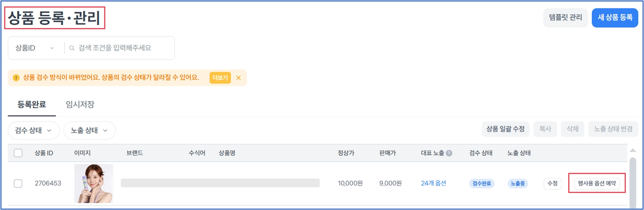Click scrollbar up arrow in product list
Screen dimensions: 644x210
[x=633, y=150]
